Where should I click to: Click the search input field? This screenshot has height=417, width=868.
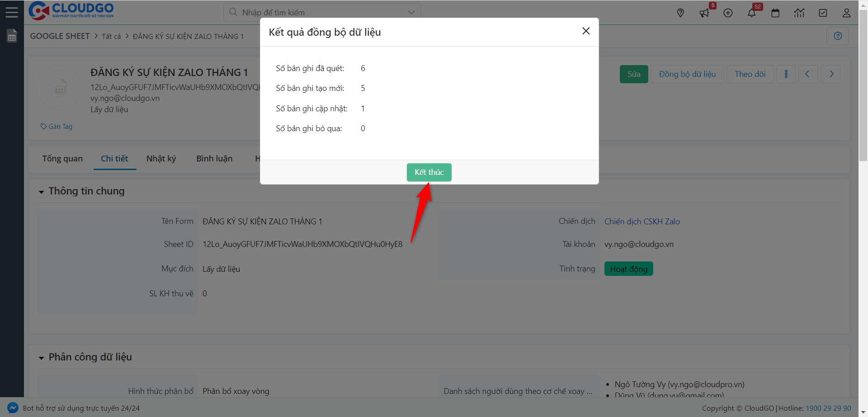pyautogui.click(x=316, y=12)
